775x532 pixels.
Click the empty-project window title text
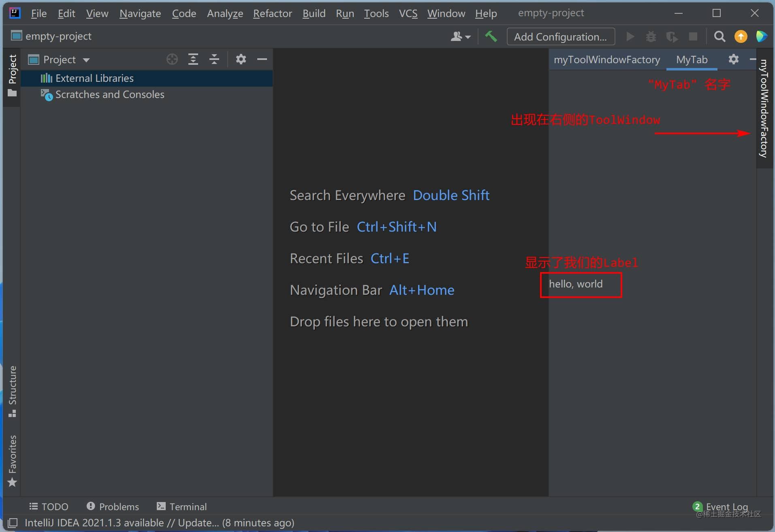(x=551, y=13)
